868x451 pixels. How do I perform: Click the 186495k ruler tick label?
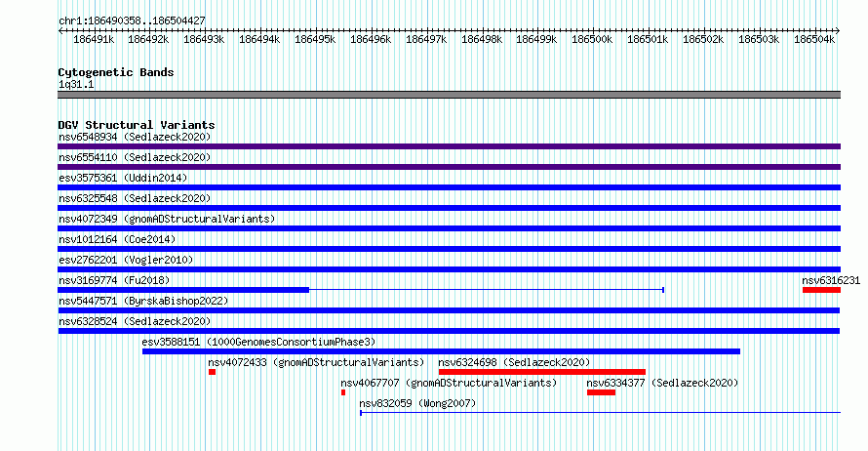tap(315, 39)
